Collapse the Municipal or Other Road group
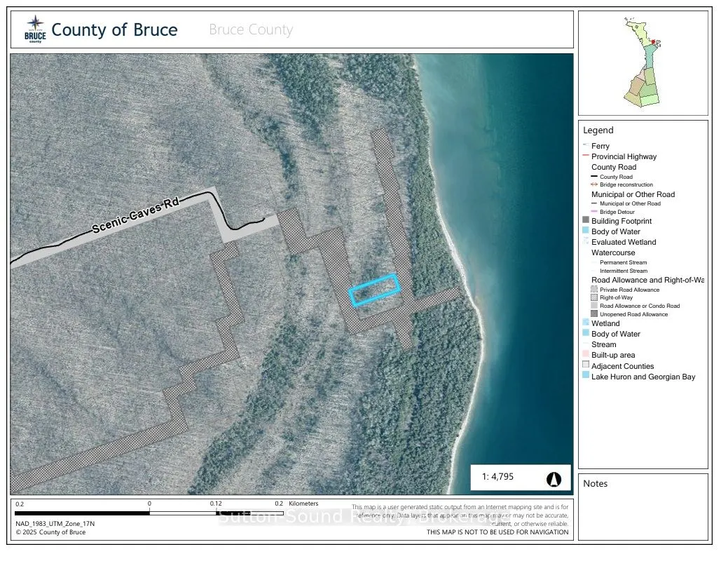The width and height of the screenshot is (728, 561). point(634,194)
